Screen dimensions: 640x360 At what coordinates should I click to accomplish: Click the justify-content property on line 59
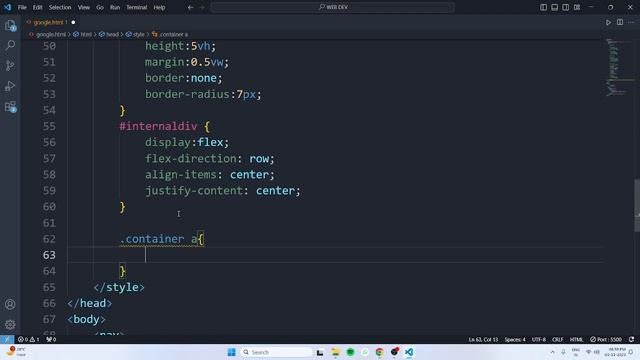(194, 191)
